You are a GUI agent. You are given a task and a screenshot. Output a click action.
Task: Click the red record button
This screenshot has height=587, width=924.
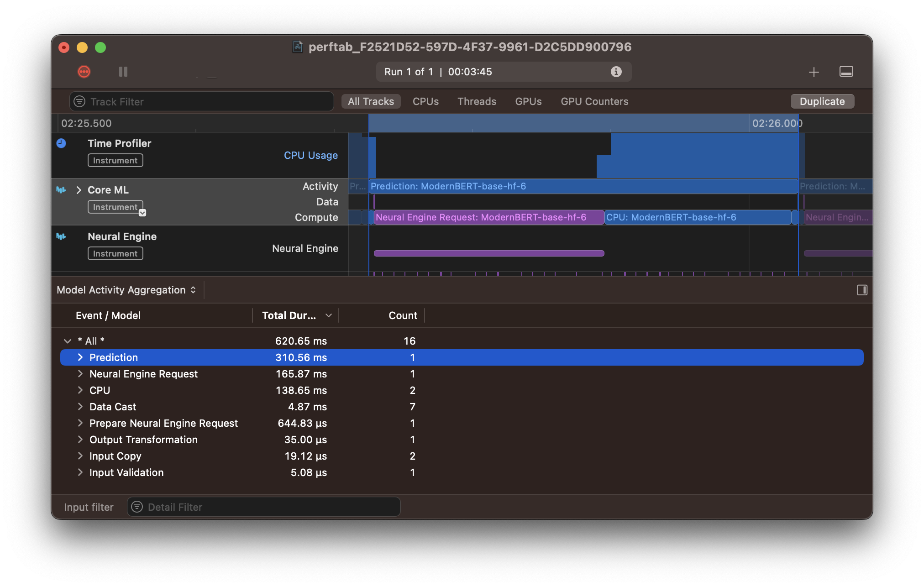[84, 72]
